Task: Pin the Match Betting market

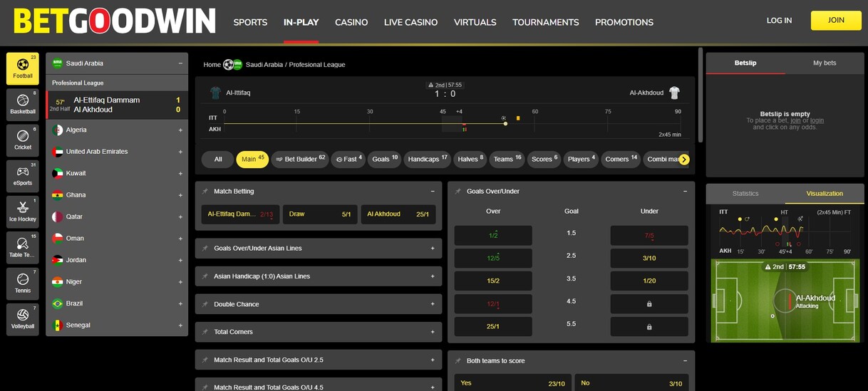Action: click(x=205, y=192)
